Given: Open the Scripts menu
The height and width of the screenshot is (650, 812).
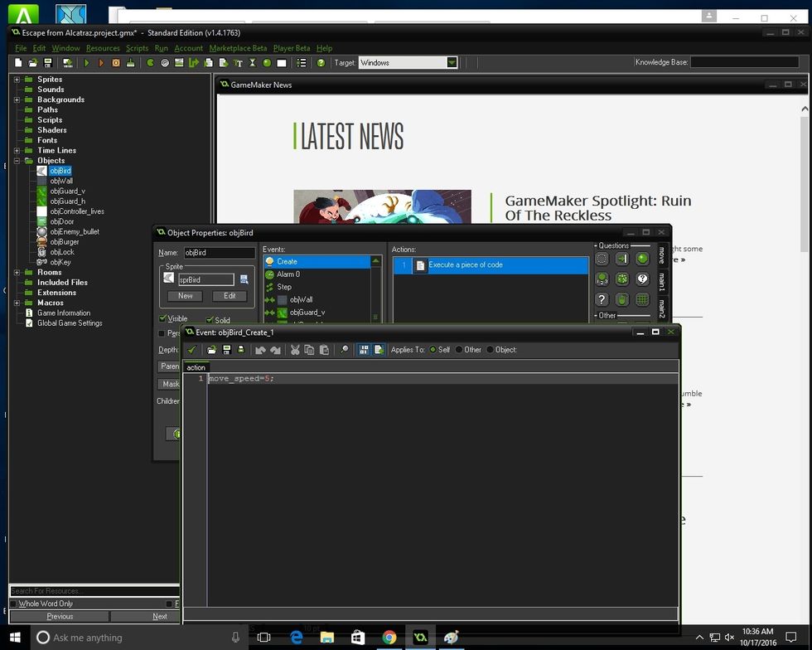Looking at the screenshot, I should pos(137,48).
